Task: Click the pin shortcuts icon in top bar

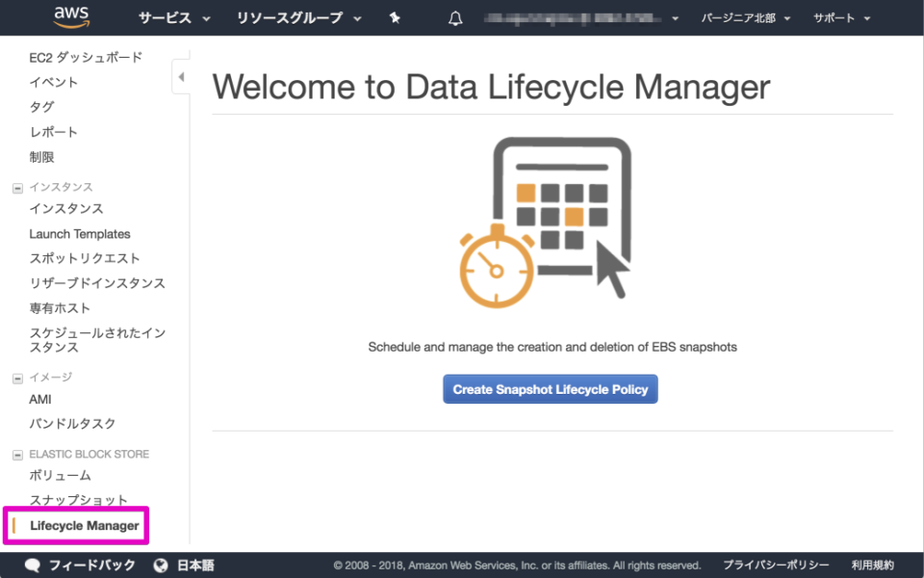Action: (x=395, y=16)
